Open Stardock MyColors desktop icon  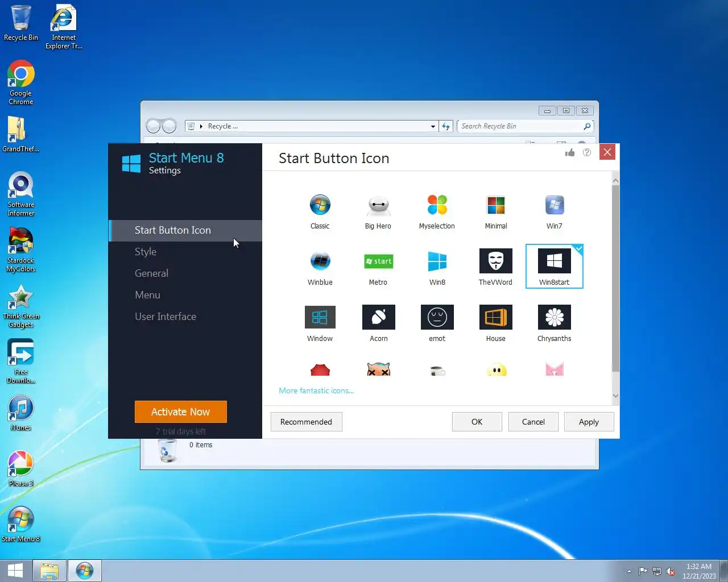[21, 250]
